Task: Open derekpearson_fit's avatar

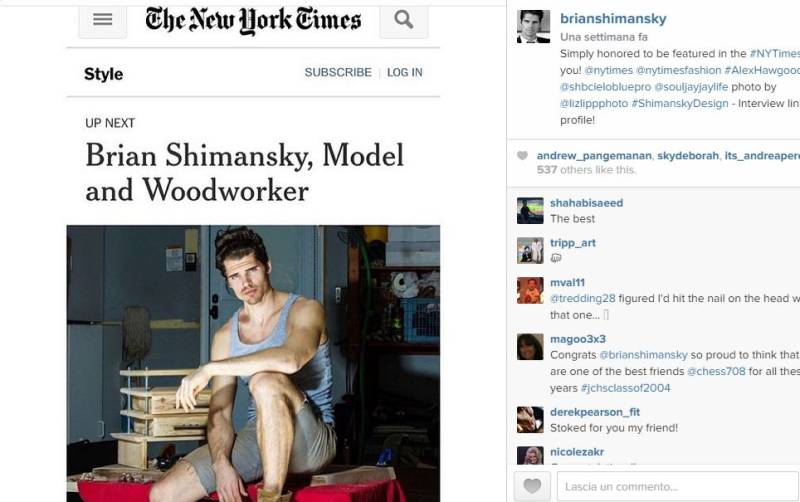Action: point(530,420)
